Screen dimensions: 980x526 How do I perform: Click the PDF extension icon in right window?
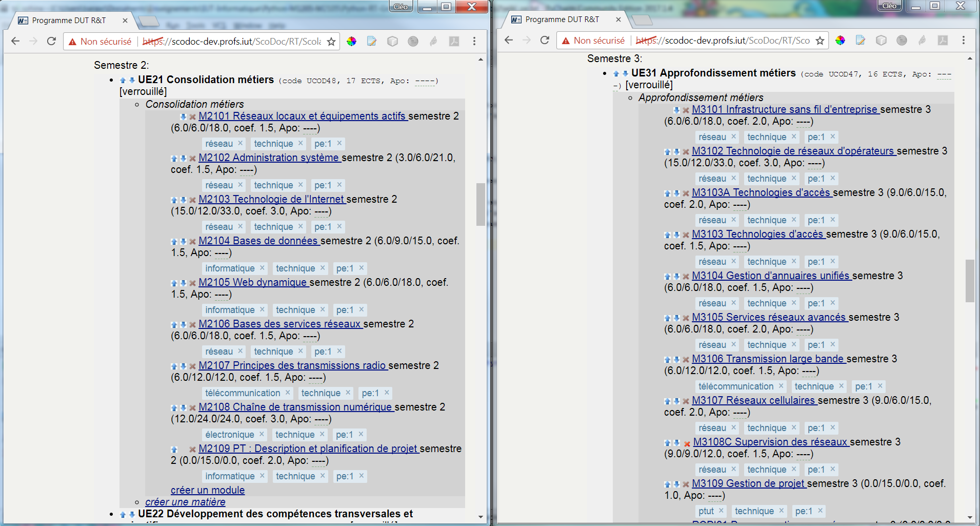click(x=943, y=41)
